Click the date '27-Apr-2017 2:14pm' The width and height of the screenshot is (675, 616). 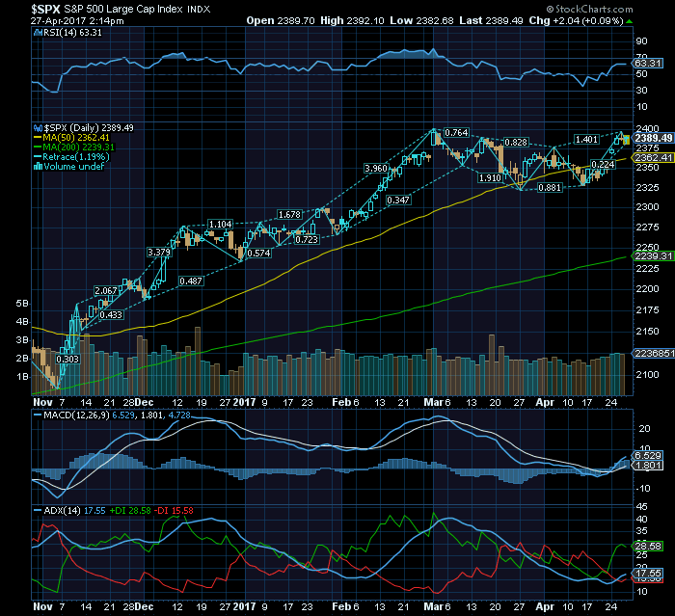click(x=77, y=20)
